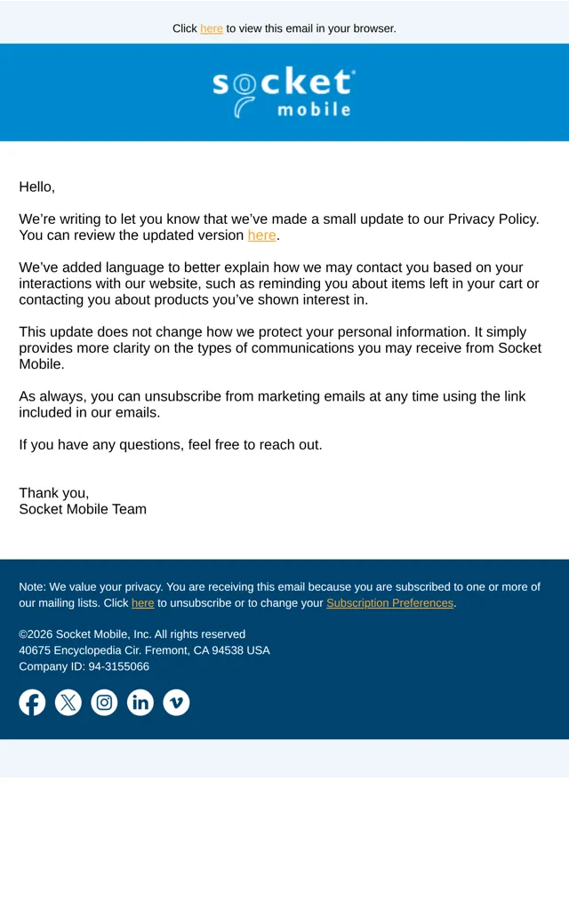Click the Company ID 94-3155066 text
This screenshot has height=924, width=569.
84,666
